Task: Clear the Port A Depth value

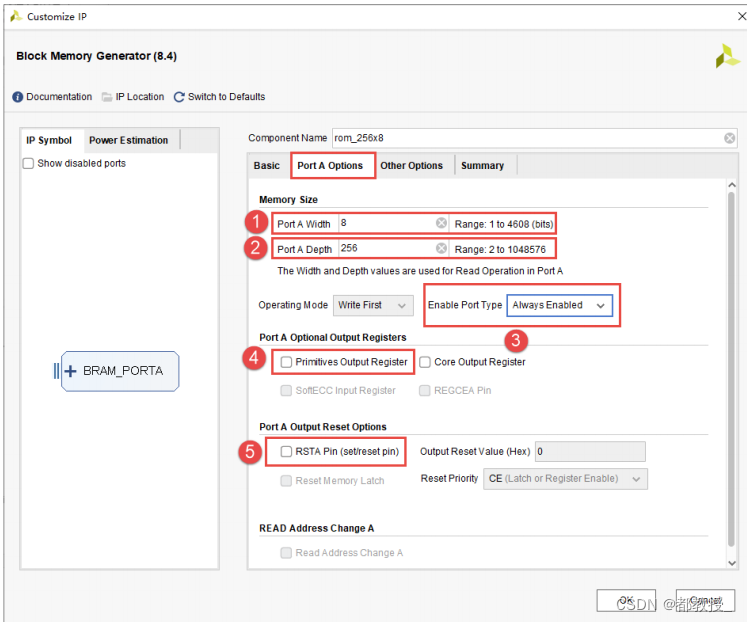Action: (x=442, y=248)
